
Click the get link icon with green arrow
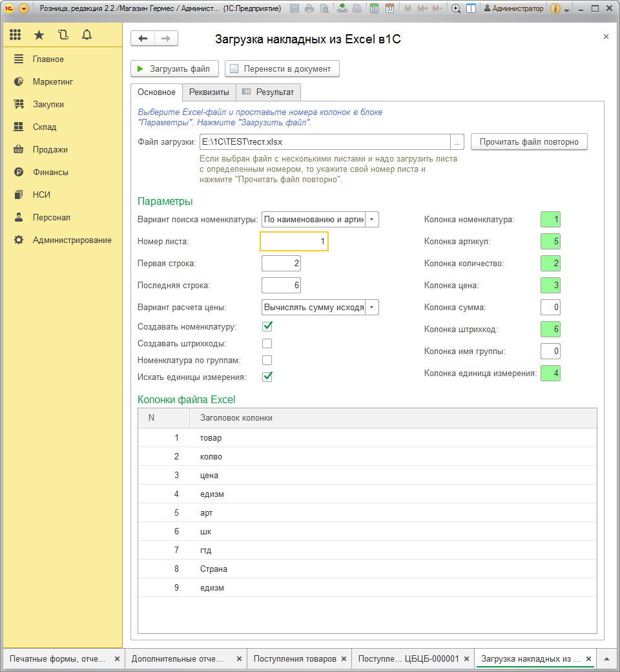click(342, 8)
